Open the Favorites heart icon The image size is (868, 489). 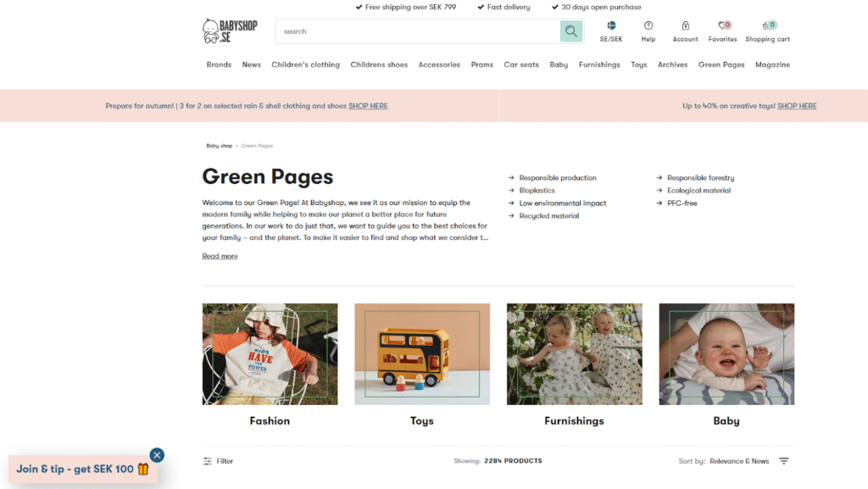(723, 25)
